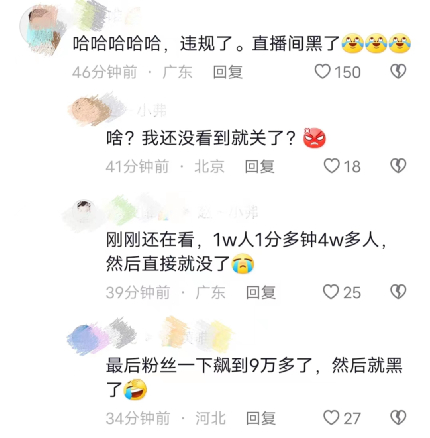The height and width of the screenshot is (438, 430).
Task: Open the comment text 最后粉丝一下飙到9万多了
Action: [x=254, y=378]
